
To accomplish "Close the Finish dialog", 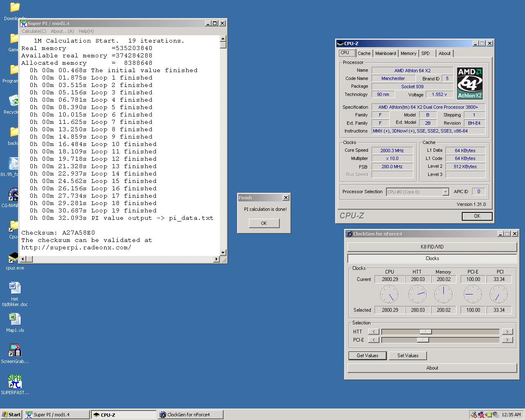I will (x=286, y=198).
